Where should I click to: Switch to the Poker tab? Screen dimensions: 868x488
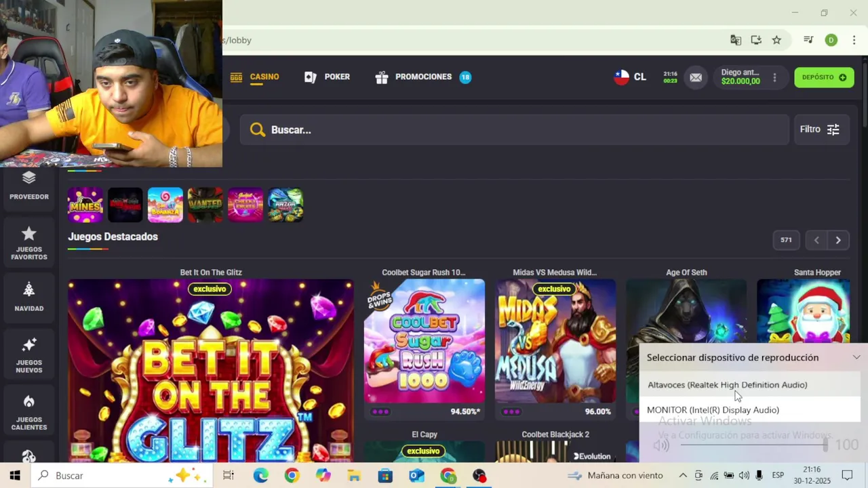[x=328, y=77]
